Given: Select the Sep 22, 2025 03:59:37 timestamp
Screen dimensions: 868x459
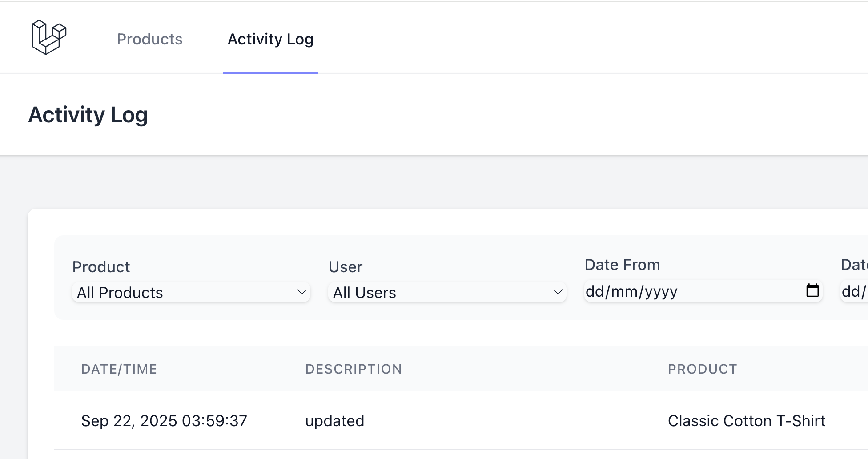Looking at the screenshot, I should click(x=164, y=421).
